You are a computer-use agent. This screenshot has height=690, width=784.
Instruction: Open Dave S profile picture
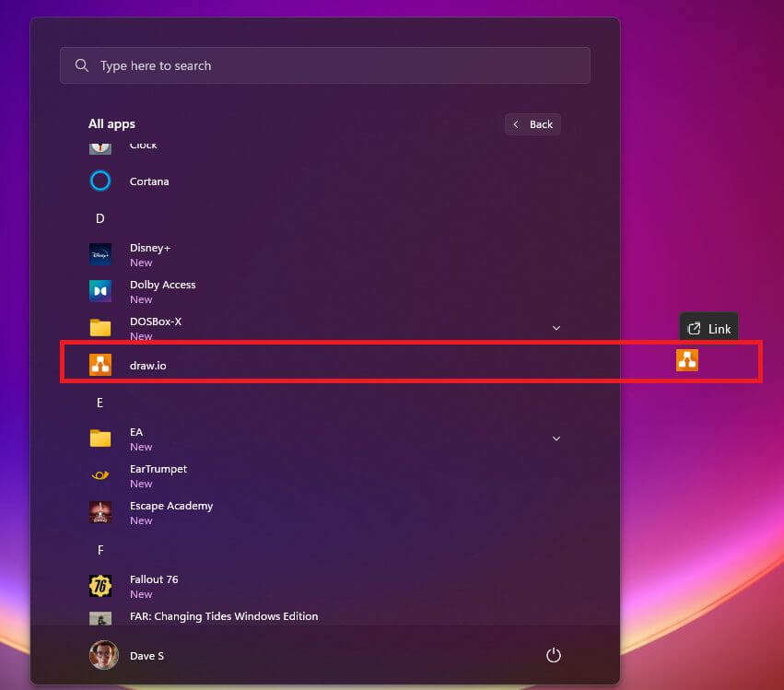tap(104, 655)
